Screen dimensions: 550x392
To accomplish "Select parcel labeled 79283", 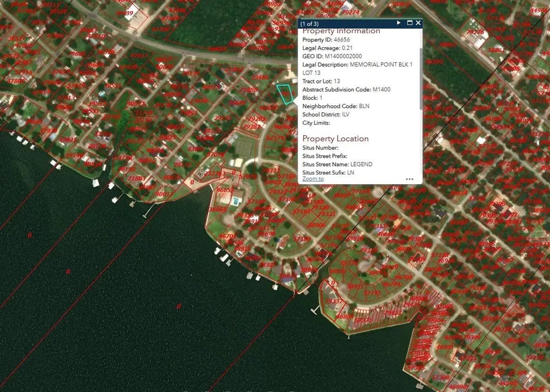I will pos(251,127).
